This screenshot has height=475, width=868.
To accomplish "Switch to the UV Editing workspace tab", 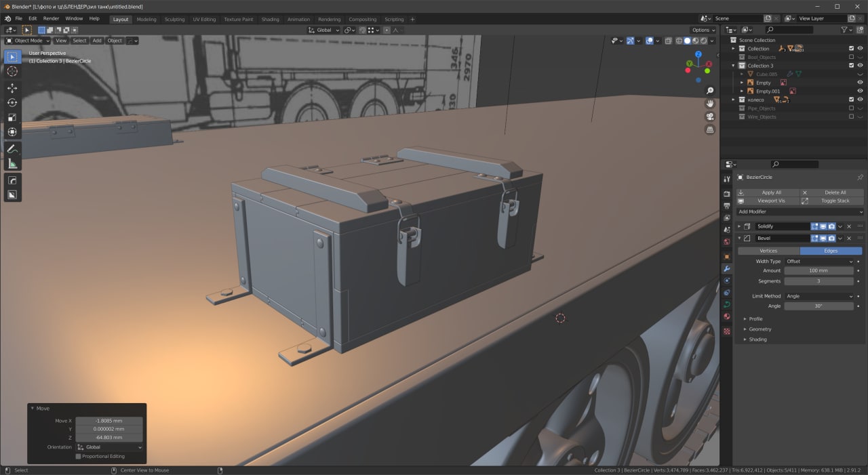I will coord(204,19).
